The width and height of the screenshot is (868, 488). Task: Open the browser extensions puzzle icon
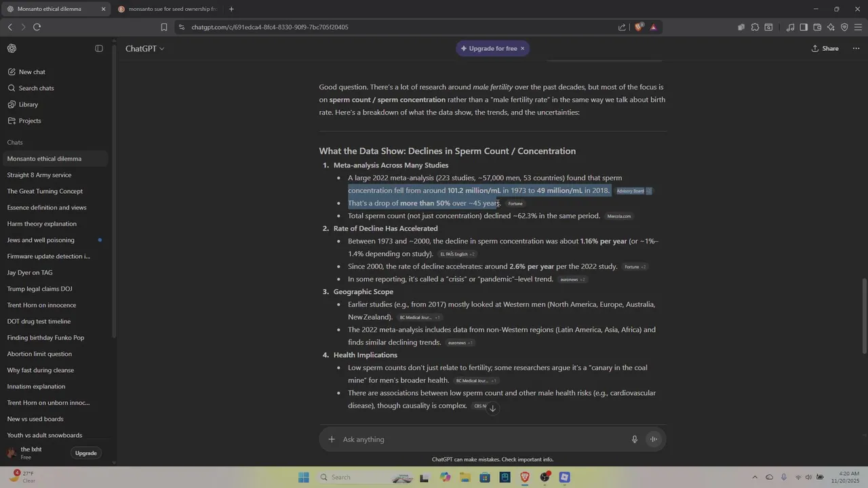[755, 27]
